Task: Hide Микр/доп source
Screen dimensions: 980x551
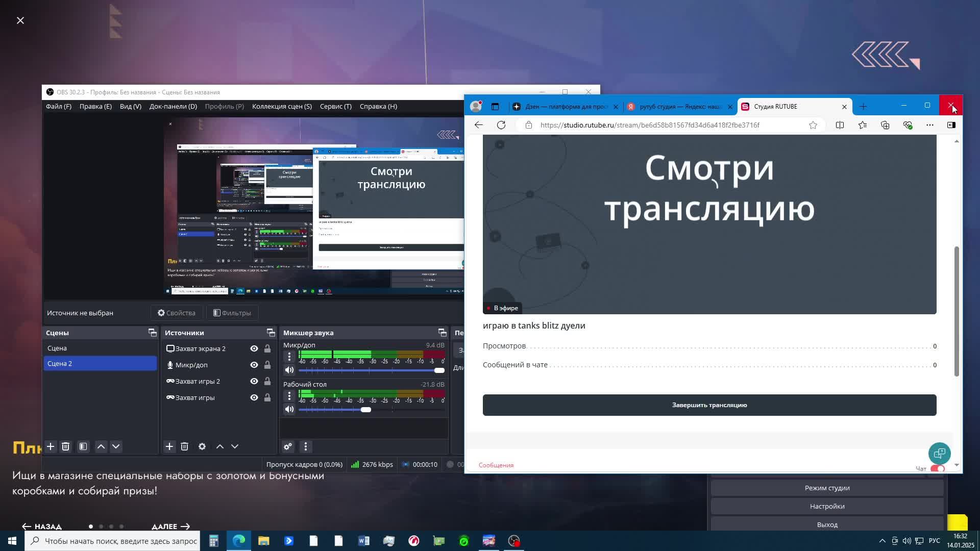Action: pyautogui.click(x=254, y=365)
